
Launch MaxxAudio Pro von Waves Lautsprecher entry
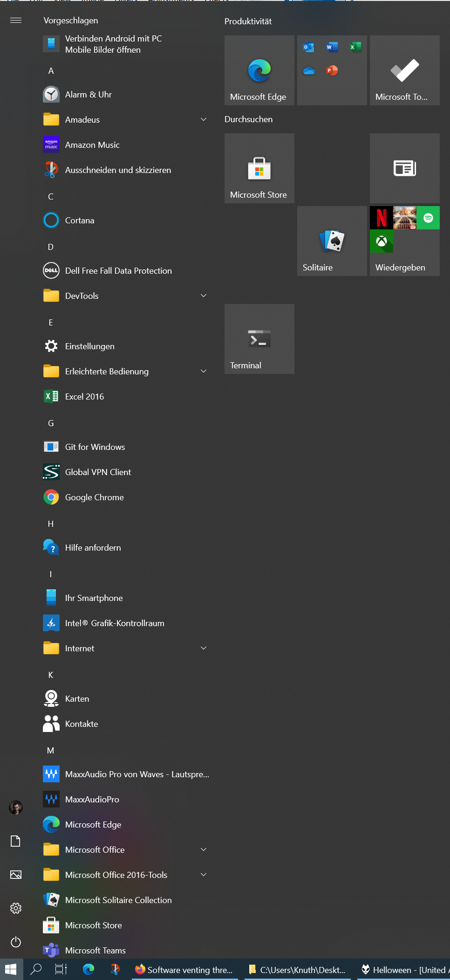(126, 774)
